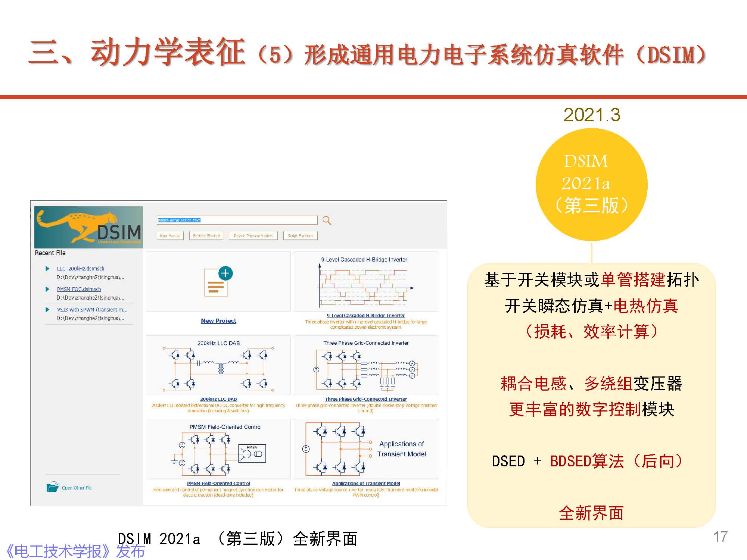747x560 pixels.
Task: Click the 基于开关模块或单管搭建拓扑 line
Action: pyautogui.click(x=591, y=280)
